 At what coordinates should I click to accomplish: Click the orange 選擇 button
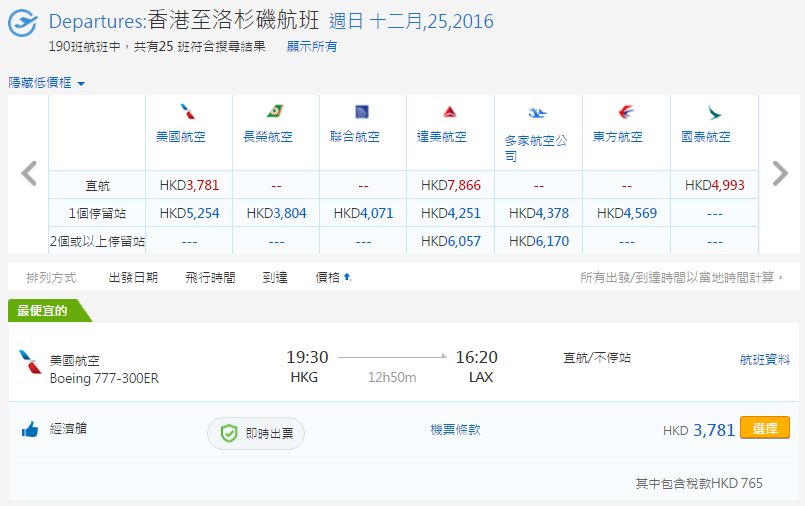click(765, 428)
